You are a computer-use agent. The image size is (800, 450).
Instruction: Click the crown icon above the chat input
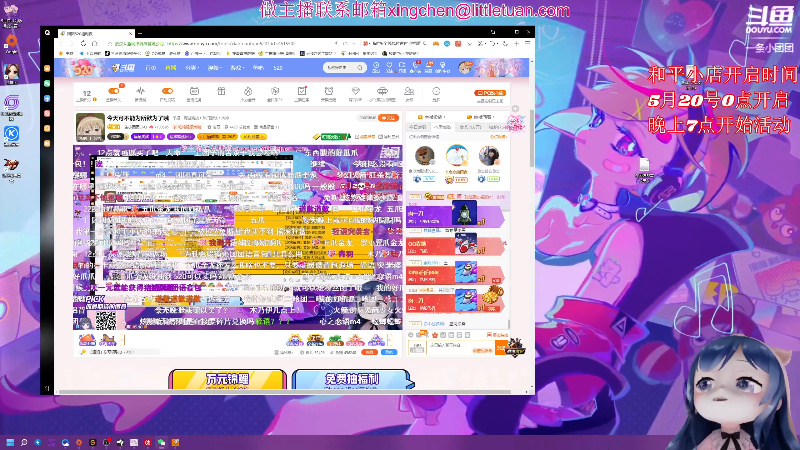tap(435, 335)
